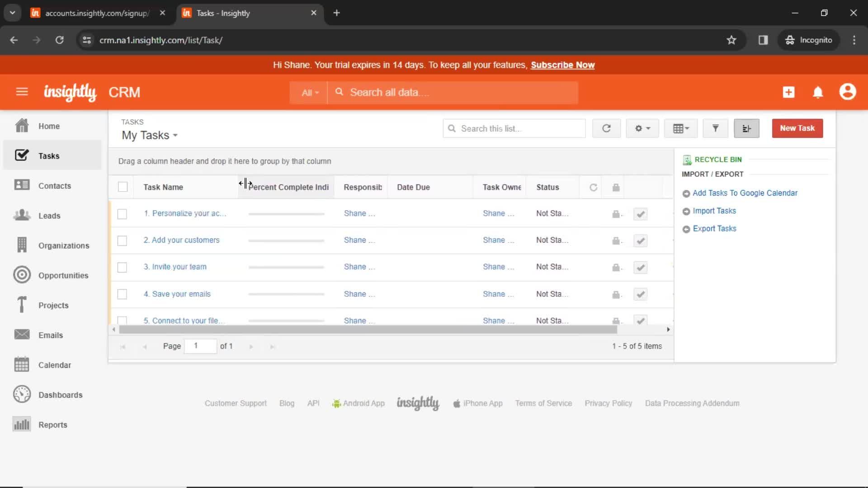Open Emails in sidebar

click(52, 335)
